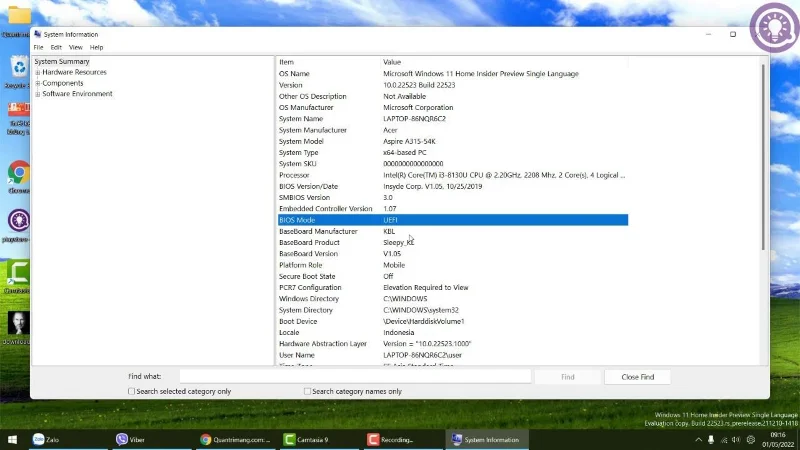Select the highlighted BIOS Mode row
Screen dimensions: 800x450
pyautogui.click(x=453, y=220)
